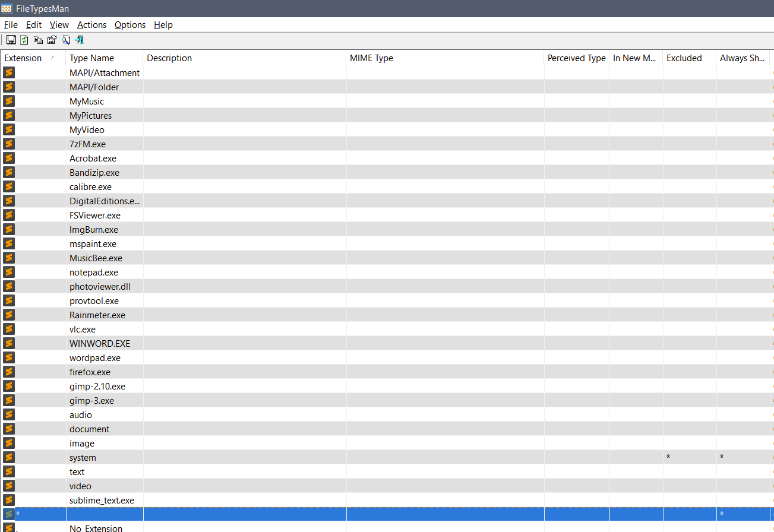Sort by the Always Show column header
774x532 pixels.
click(743, 58)
